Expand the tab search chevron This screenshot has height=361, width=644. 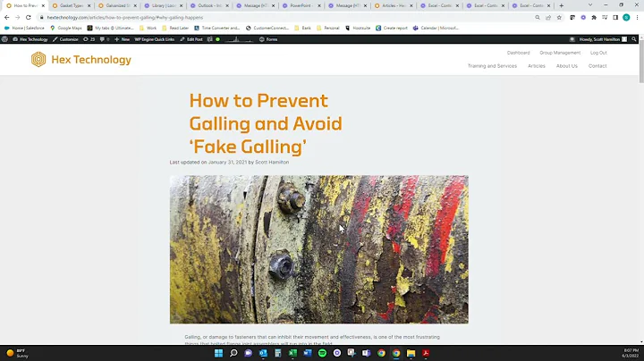(590, 5)
